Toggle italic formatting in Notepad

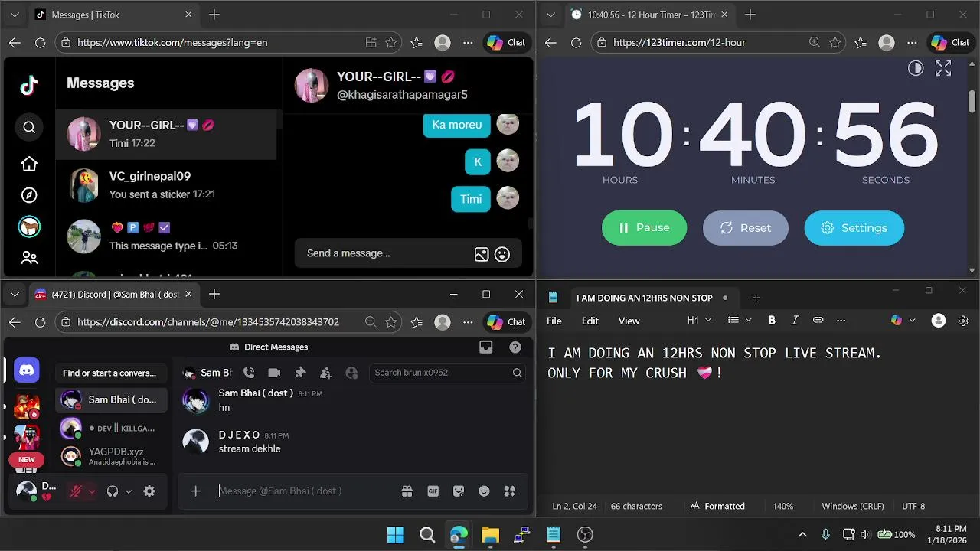[x=795, y=321]
